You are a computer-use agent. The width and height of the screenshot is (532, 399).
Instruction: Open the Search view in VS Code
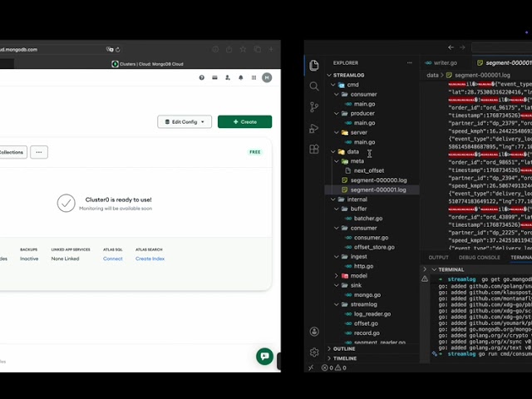pyautogui.click(x=314, y=86)
